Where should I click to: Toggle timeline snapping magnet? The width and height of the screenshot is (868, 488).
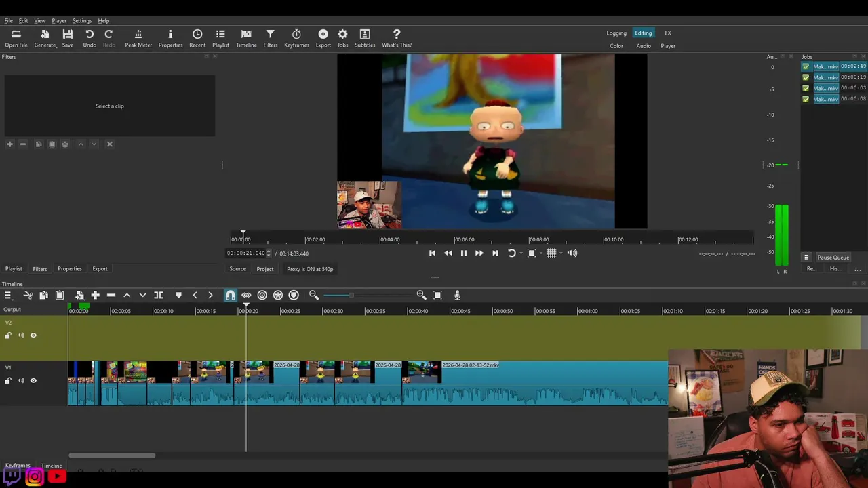[231, 295]
